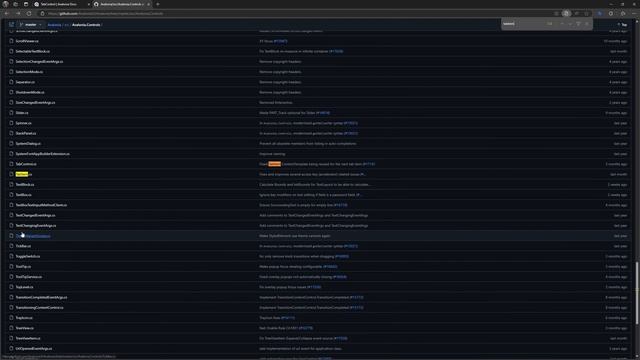Go to the next find match arrow
Screen dimensions: 640x360
point(570,24)
